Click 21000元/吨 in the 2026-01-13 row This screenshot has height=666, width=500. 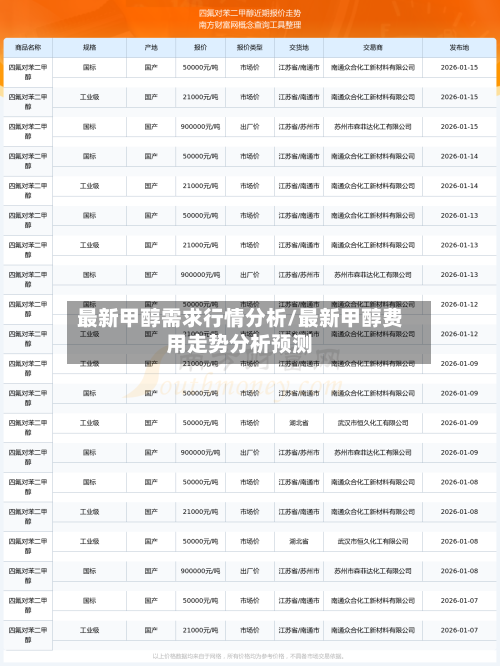[200, 245]
